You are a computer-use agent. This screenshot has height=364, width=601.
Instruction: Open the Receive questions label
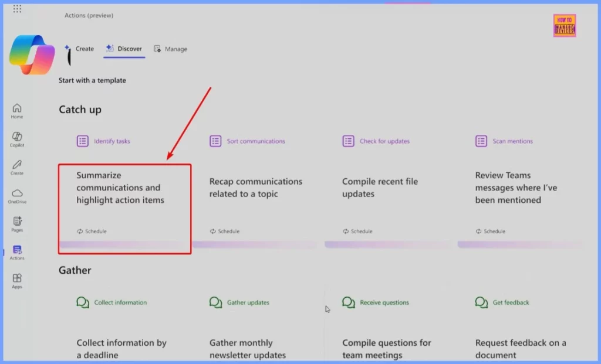384,302
